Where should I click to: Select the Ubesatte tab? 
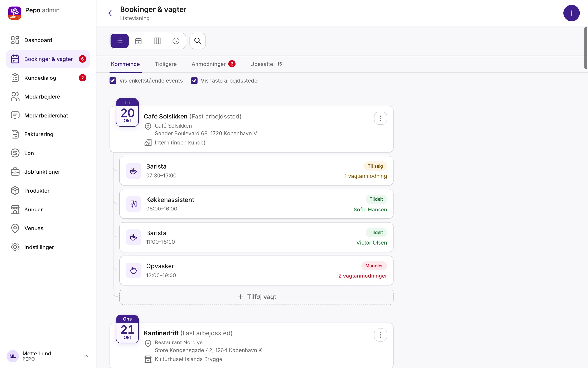[266, 64]
